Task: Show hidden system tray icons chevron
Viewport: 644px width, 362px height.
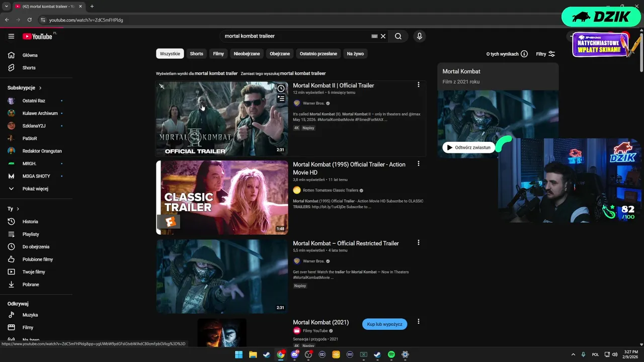Action: 573,354
